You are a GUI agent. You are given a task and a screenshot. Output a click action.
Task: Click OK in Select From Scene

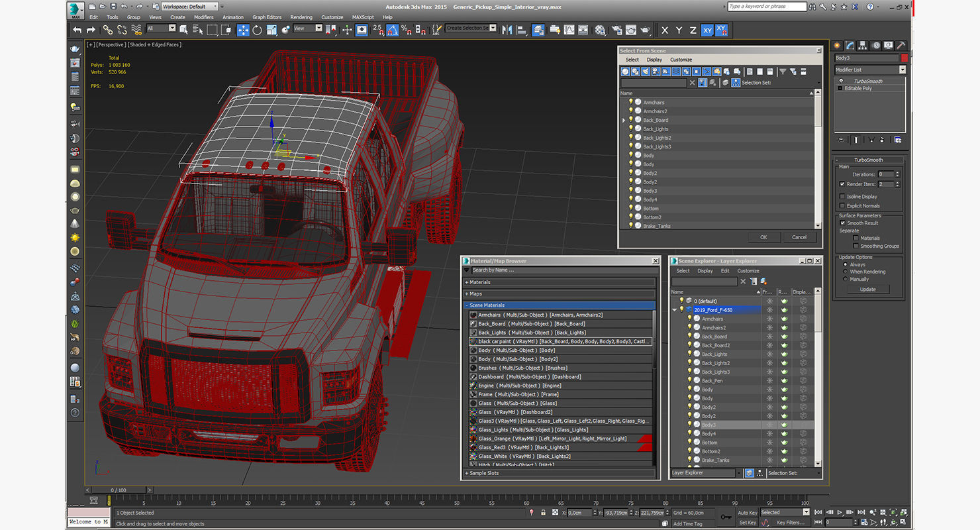point(763,237)
